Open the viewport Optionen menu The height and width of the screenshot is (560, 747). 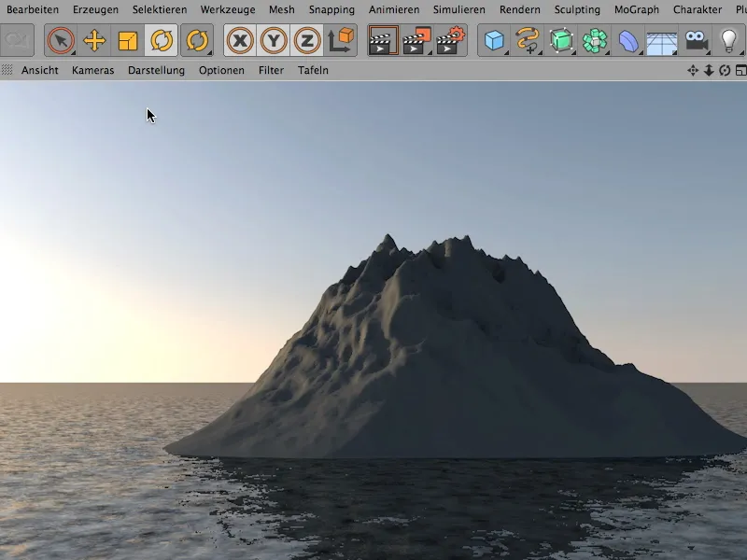click(221, 71)
